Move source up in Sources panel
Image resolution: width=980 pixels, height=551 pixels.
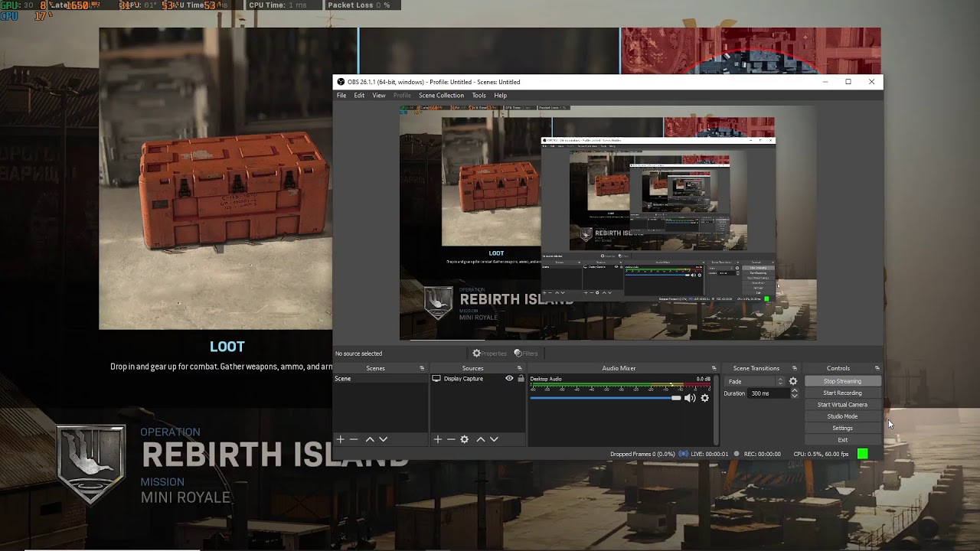(481, 439)
